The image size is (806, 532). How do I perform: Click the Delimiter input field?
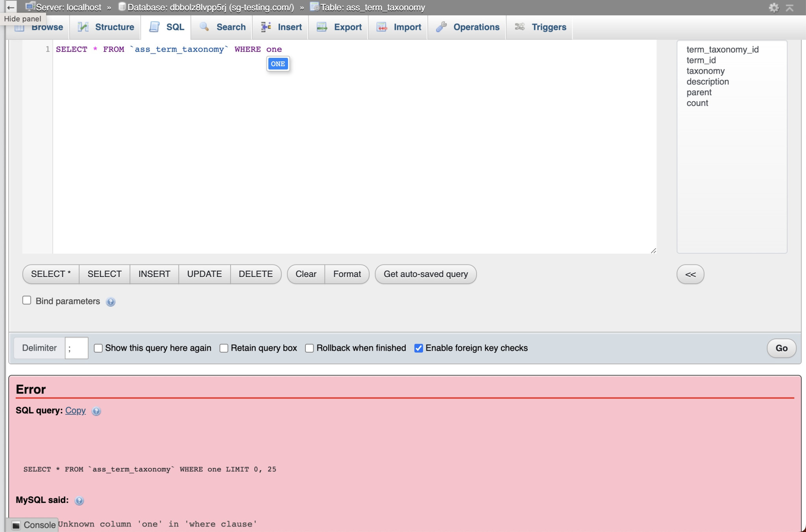[76, 348]
